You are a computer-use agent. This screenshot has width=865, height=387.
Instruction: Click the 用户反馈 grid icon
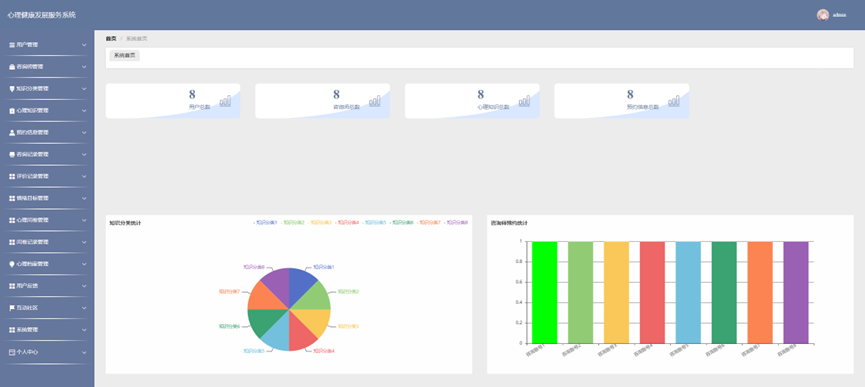coord(12,286)
